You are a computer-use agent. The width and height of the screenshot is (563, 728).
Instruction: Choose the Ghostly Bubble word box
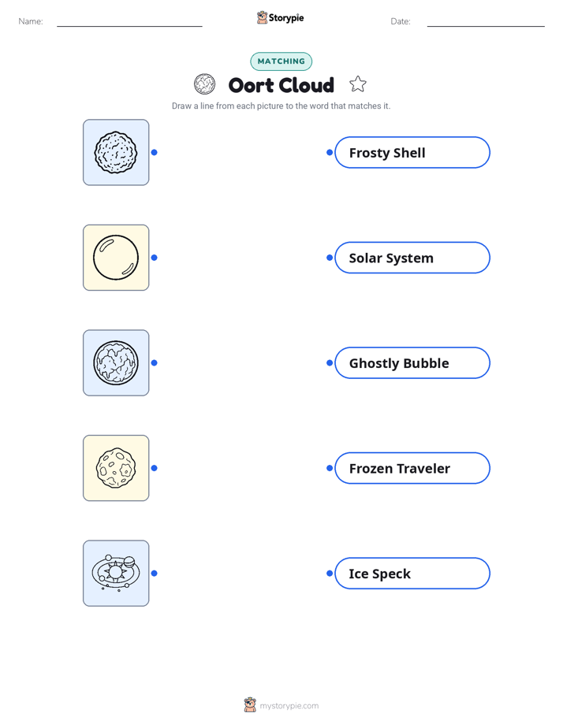[412, 362]
